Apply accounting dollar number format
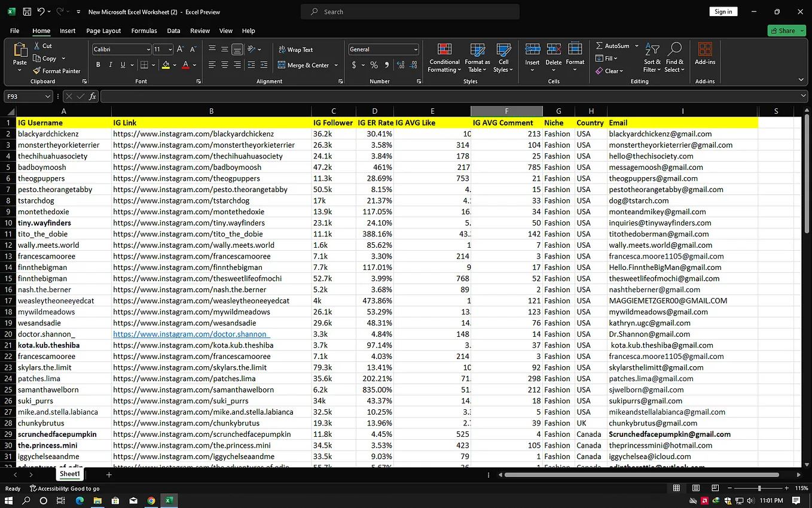This screenshot has width=812, height=508. click(x=354, y=65)
